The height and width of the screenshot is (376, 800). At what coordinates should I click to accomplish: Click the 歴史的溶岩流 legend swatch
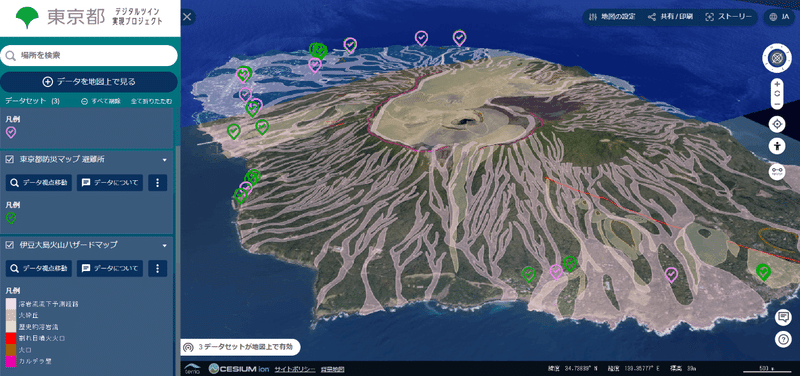click(11, 327)
